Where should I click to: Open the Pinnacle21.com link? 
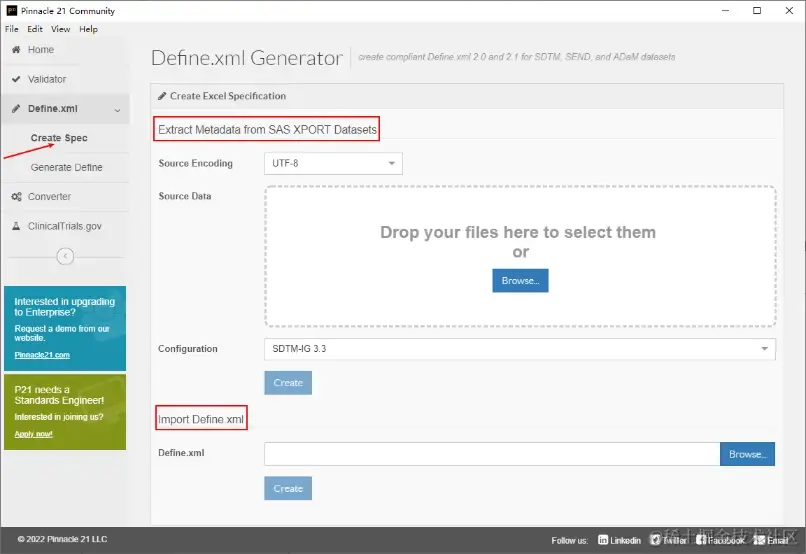[42, 355]
